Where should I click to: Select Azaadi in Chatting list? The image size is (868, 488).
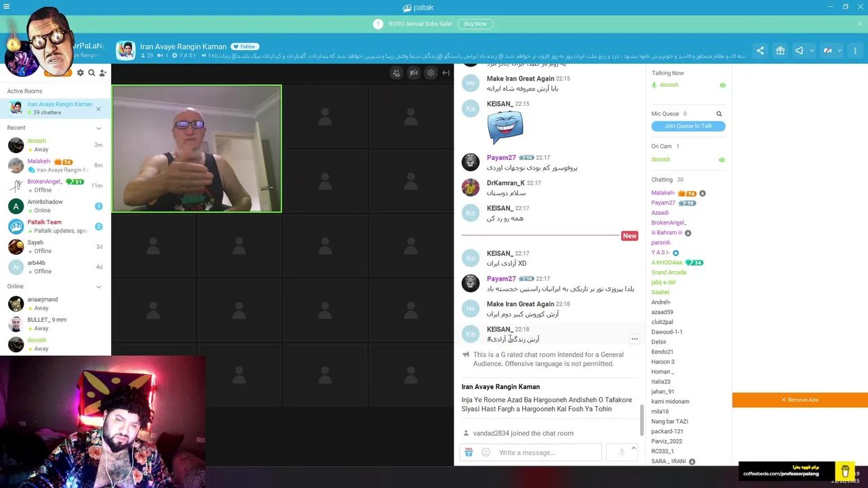660,213
